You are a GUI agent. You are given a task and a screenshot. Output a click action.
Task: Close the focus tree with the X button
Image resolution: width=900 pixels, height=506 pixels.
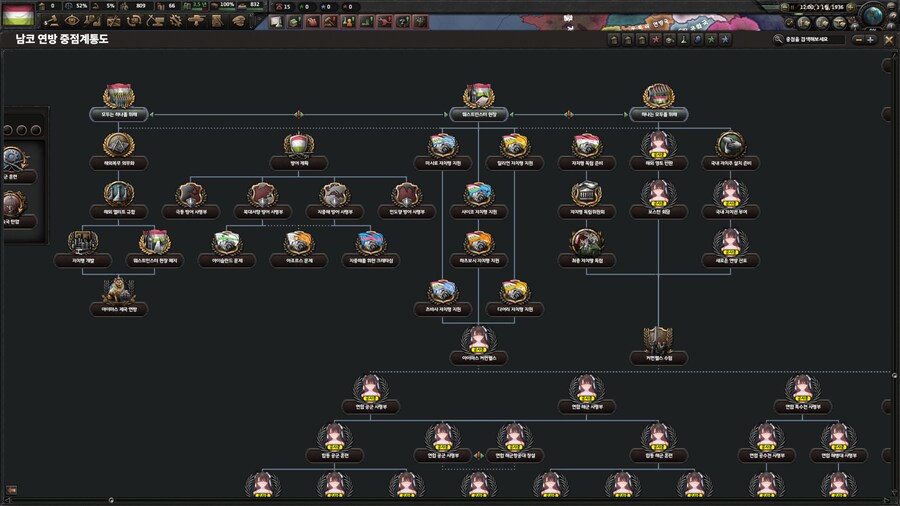(886, 40)
